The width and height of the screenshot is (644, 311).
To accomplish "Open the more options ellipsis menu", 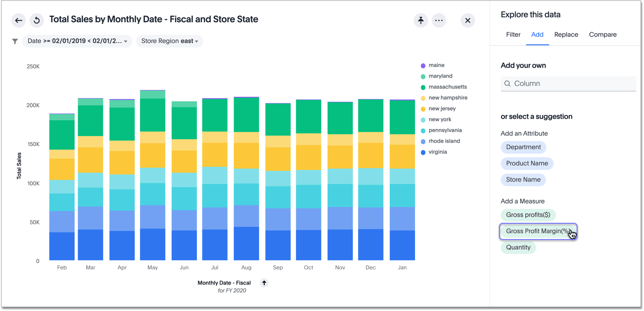I will tap(439, 20).
